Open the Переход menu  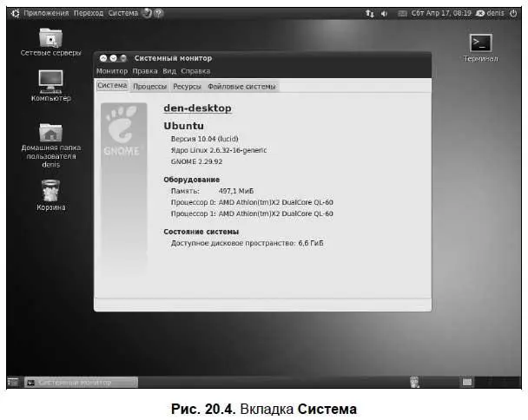(89, 13)
